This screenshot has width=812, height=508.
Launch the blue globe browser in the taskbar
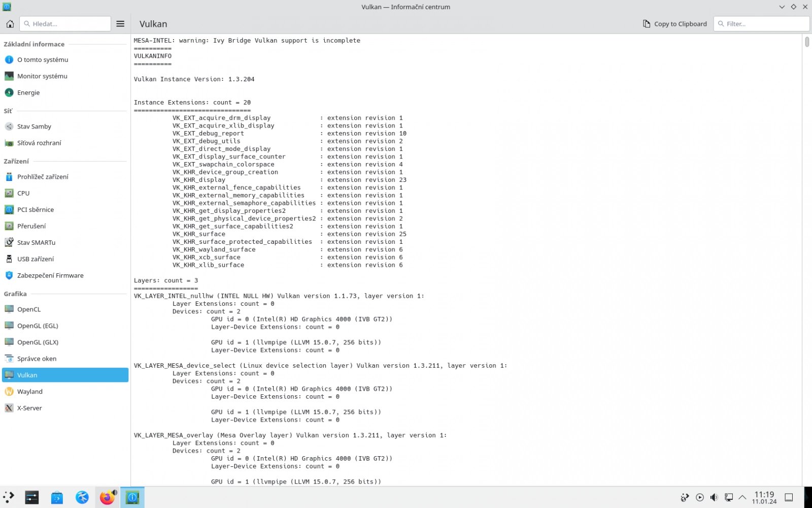tap(82, 497)
